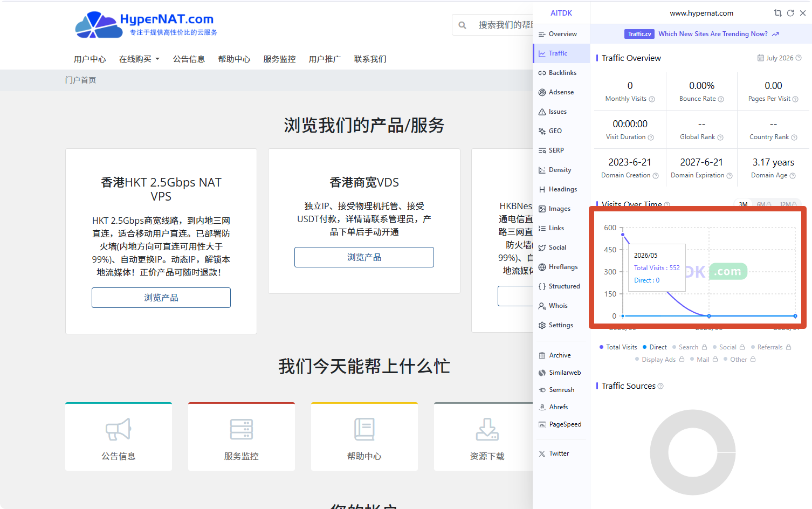Click the refresh icon in the panel header
The image size is (812, 509).
click(x=790, y=13)
